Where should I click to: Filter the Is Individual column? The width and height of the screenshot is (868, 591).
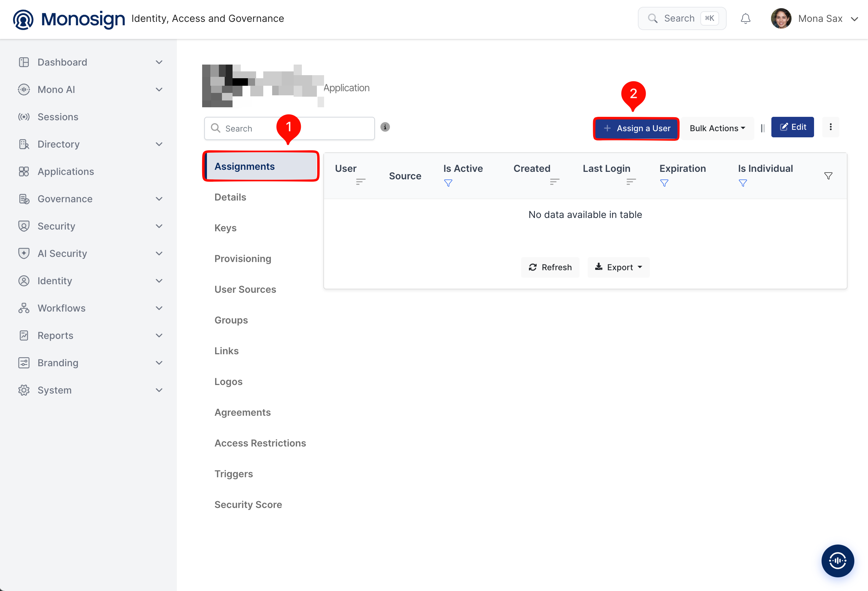742,183
